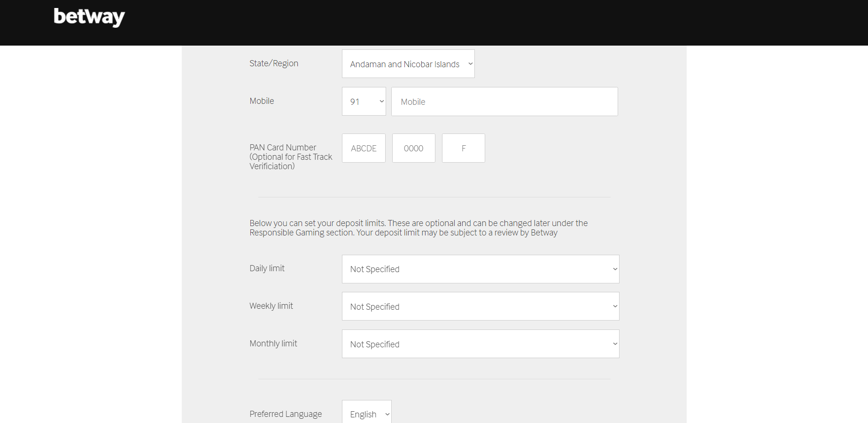Click the 0000 PAN digits field
The image size is (868, 423).
point(413,148)
